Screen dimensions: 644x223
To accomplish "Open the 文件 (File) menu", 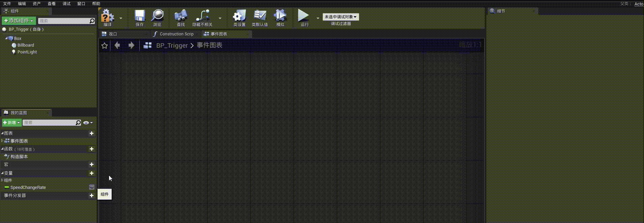I will pos(7,4).
